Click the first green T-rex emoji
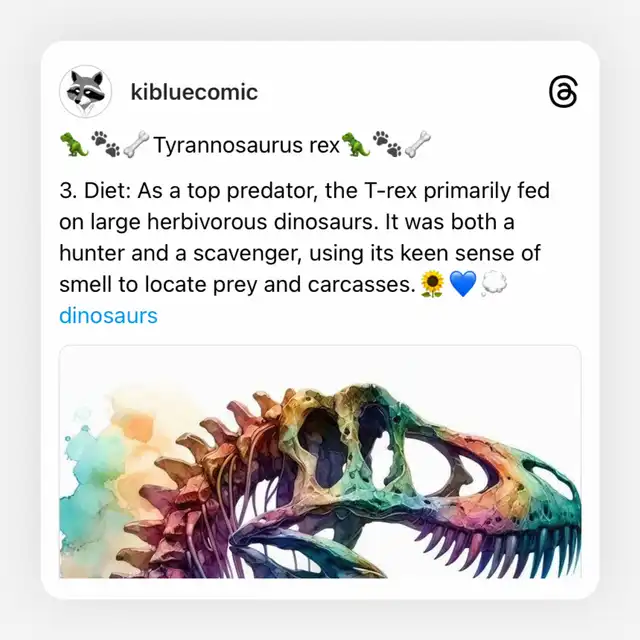This screenshot has width=640, height=640. (x=74, y=144)
